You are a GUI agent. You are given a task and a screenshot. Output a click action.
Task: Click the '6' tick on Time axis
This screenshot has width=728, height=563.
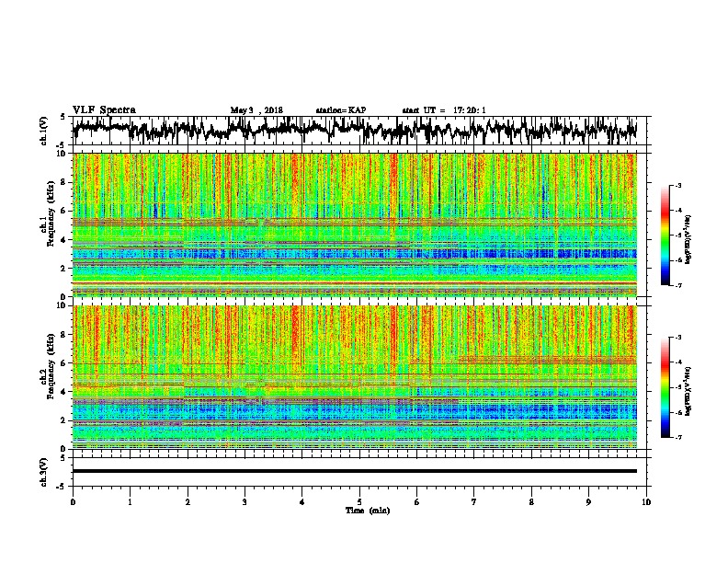click(417, 502)
